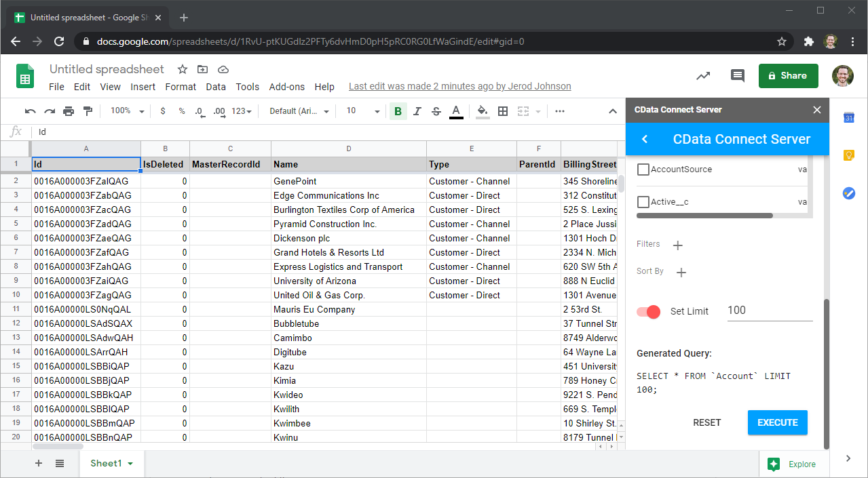
Task: Add a filter with plus icon
Action: click(x=677, y=245)
